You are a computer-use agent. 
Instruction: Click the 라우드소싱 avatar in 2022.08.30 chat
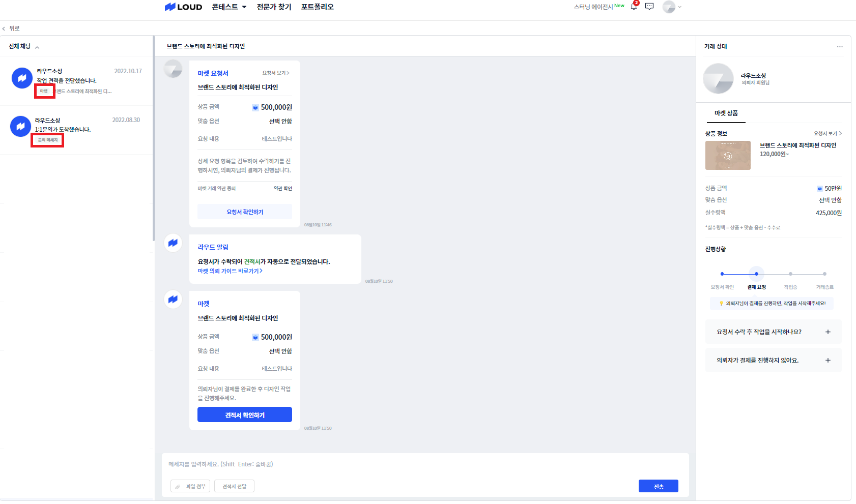20,127
